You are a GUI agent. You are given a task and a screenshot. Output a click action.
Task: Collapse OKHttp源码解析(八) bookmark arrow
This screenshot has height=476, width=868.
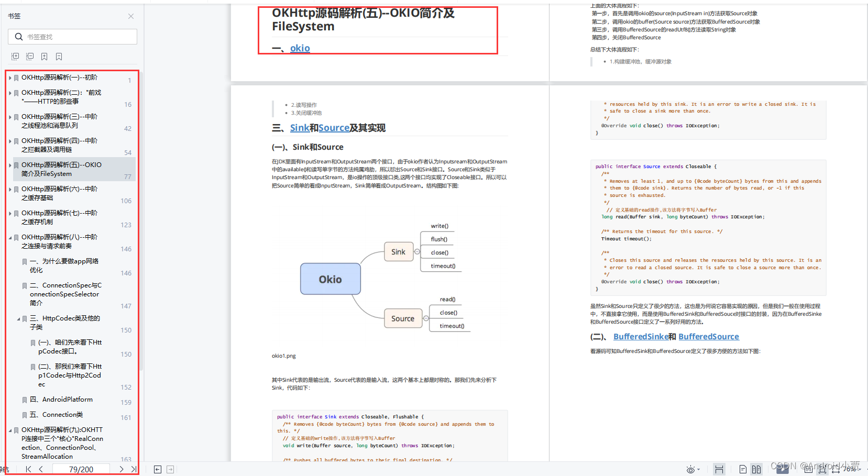(10, 237)
